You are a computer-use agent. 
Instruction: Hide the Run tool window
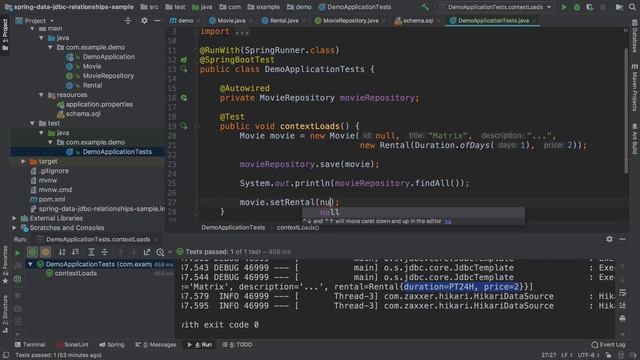pos(622,239)
